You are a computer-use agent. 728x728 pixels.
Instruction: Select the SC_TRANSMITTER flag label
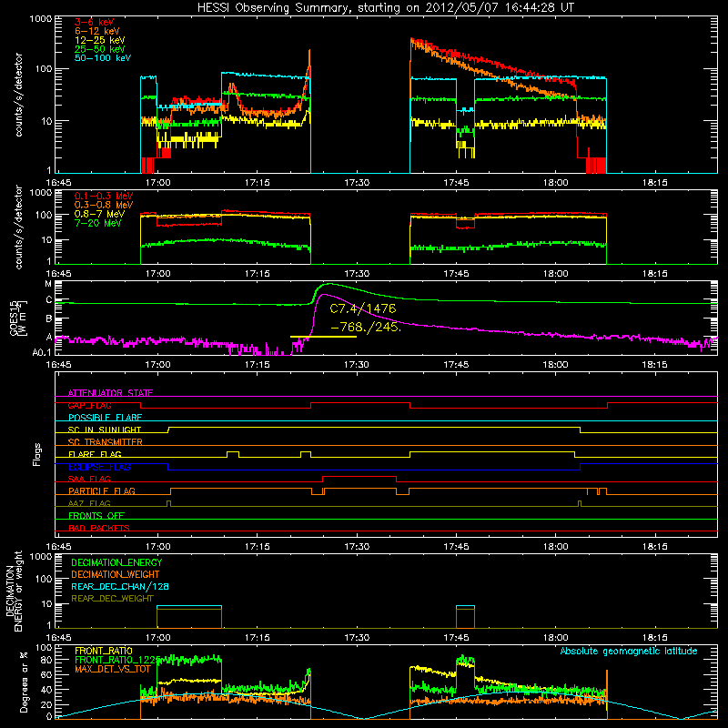pos(105,442)
